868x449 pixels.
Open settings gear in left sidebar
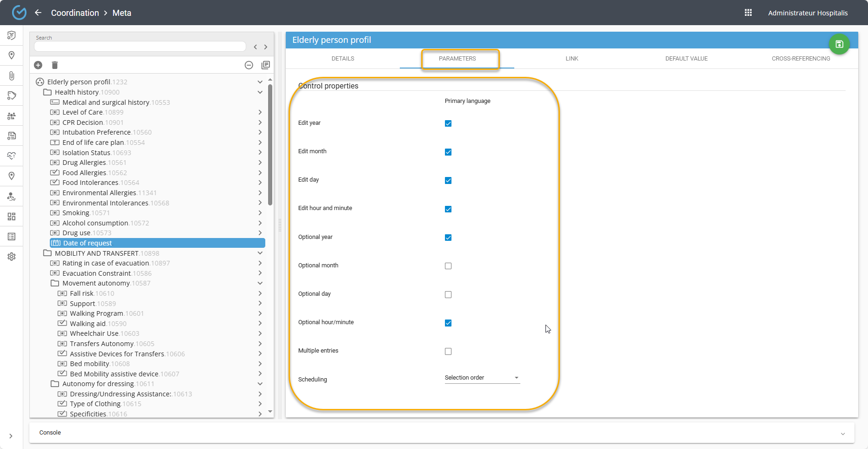[x=12, y=257]
